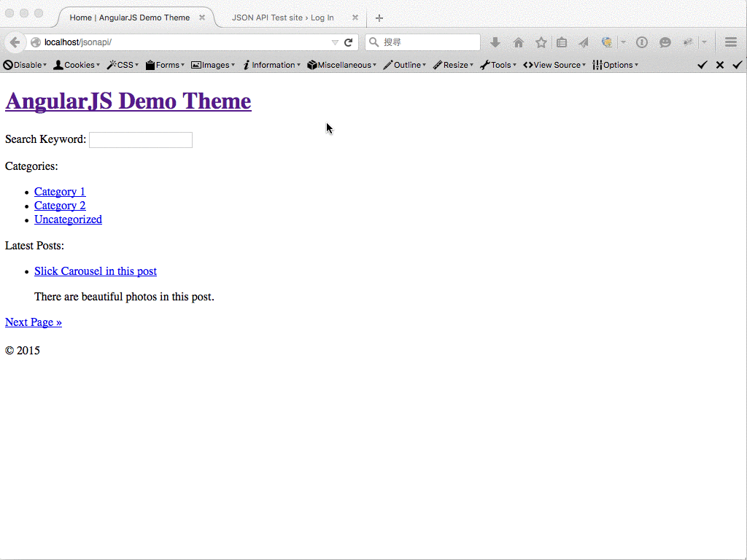Click the browser back arrow button
The image size is (747, 560).
(x=15, y=42)
